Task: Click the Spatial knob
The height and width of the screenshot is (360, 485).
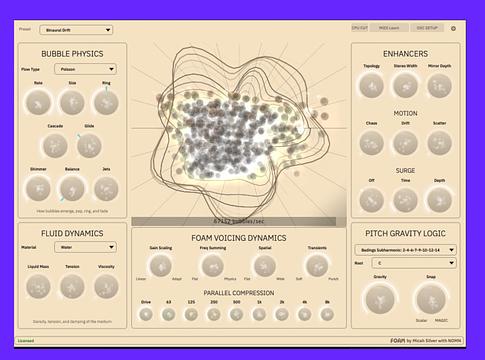Action: [265, 266]
